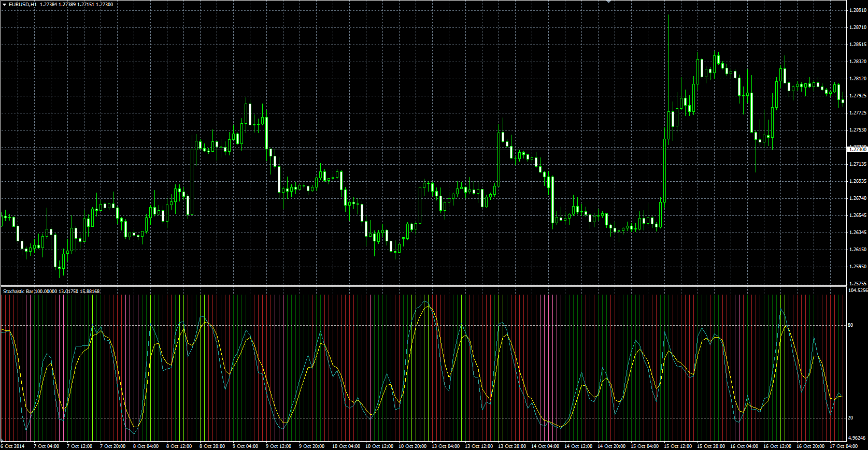Click the 17 Oct 04:00 time label

844,446
